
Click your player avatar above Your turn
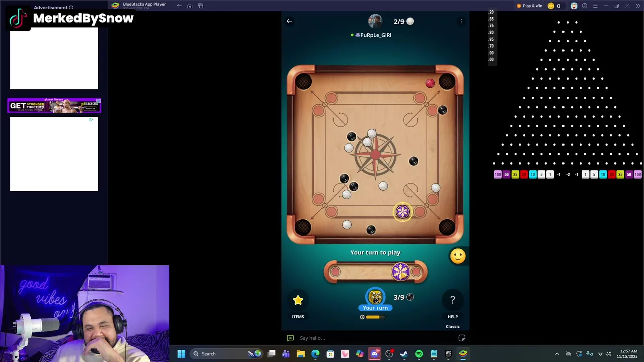coord(375,297)
